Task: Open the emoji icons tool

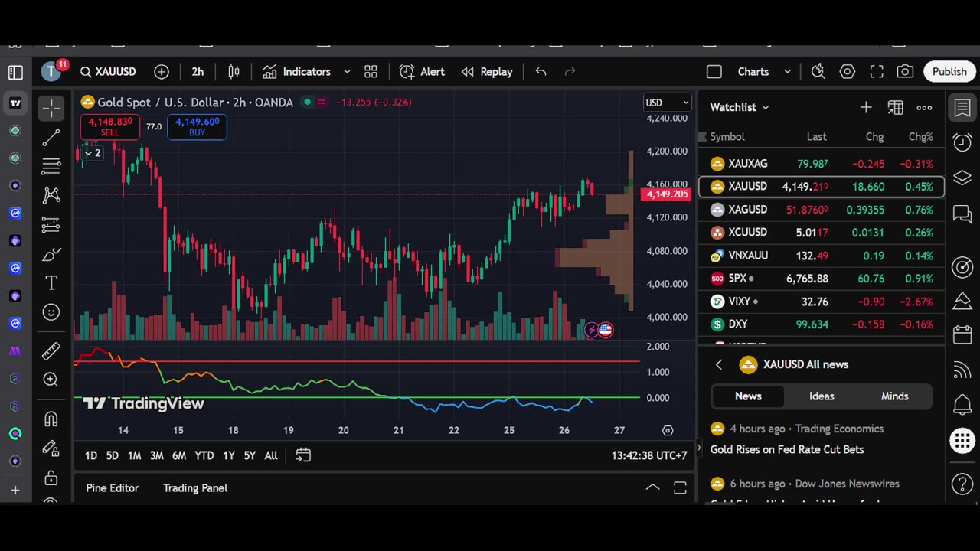Action: [51, 312]
